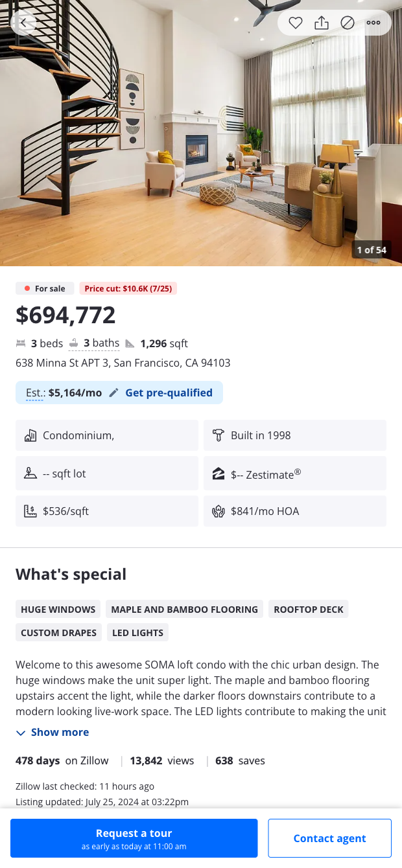Click Get pre-qualified link
The height and width of the screenshot is (868, 402).
169,393
